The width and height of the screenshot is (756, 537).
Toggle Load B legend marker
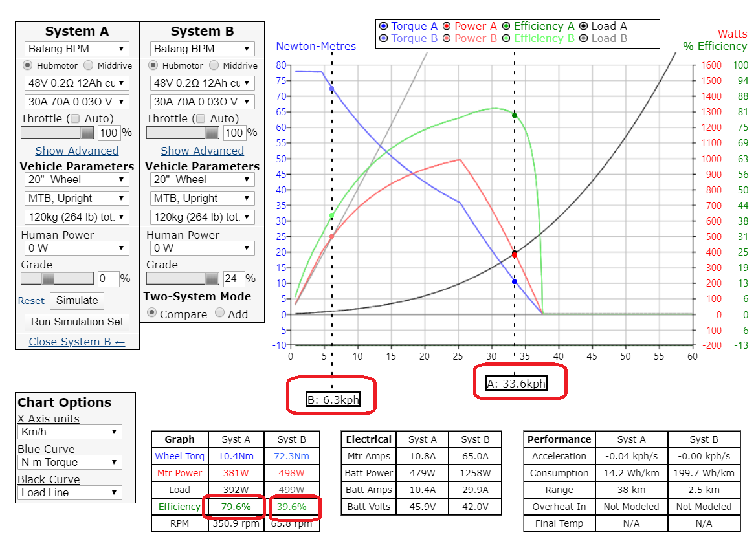tap(583, 39)
